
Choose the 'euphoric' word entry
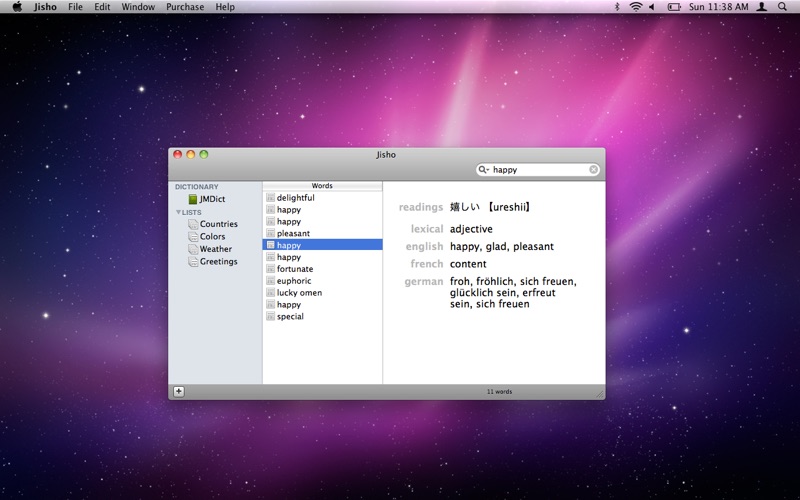[294, 281]
